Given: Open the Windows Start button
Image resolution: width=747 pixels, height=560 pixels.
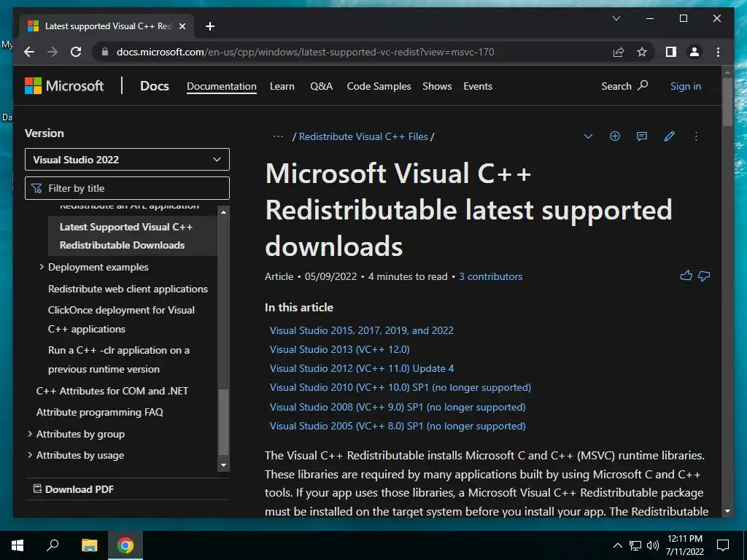Looking at the screenshot, I should (x=18, y=545).
